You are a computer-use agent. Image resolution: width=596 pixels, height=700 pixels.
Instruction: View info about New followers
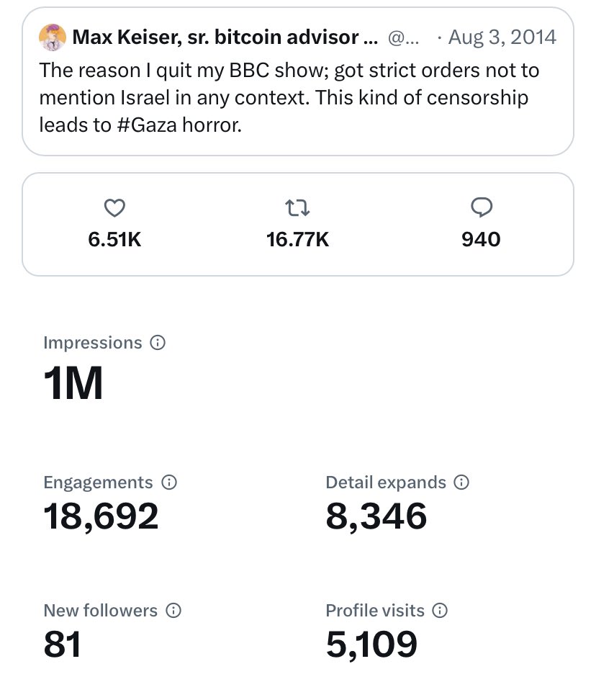173,611
